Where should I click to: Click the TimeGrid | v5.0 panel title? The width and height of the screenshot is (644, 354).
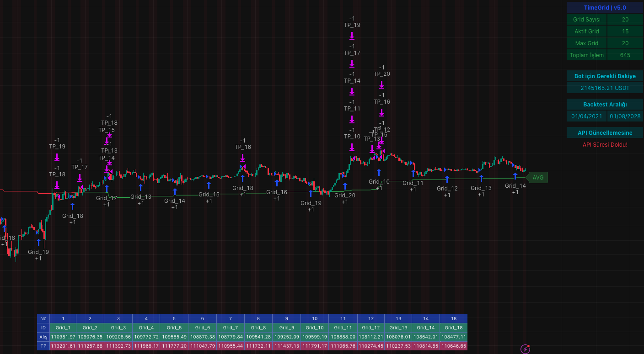tap(605, 8)
